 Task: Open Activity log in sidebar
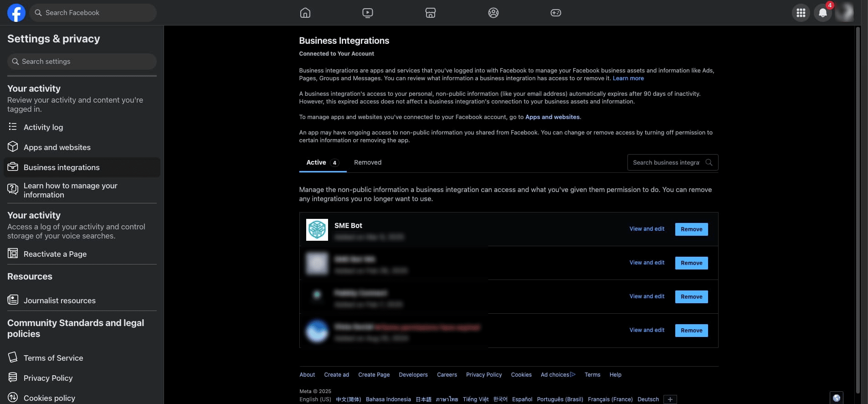[82, 127]
